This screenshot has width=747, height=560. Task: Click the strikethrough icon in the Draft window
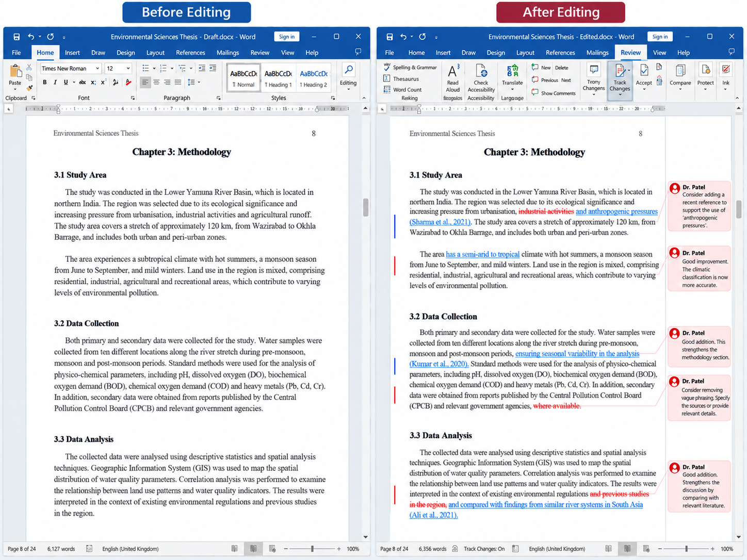[83, 83]
